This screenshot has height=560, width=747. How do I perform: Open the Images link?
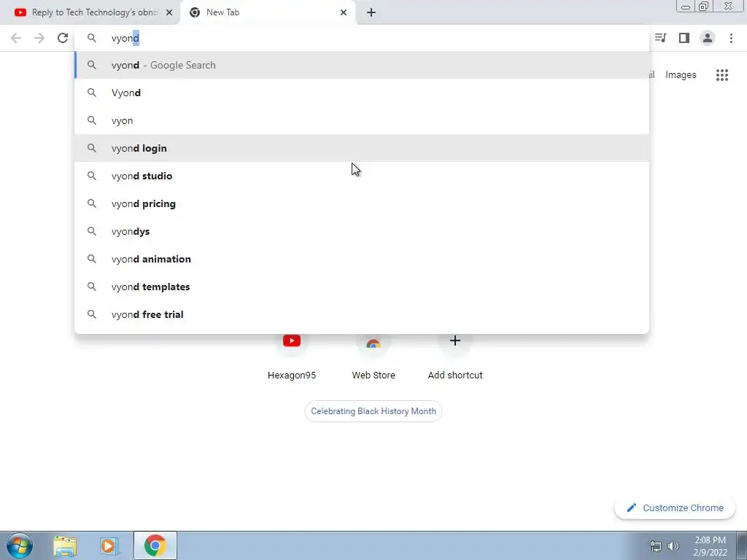tap(681, 75)
